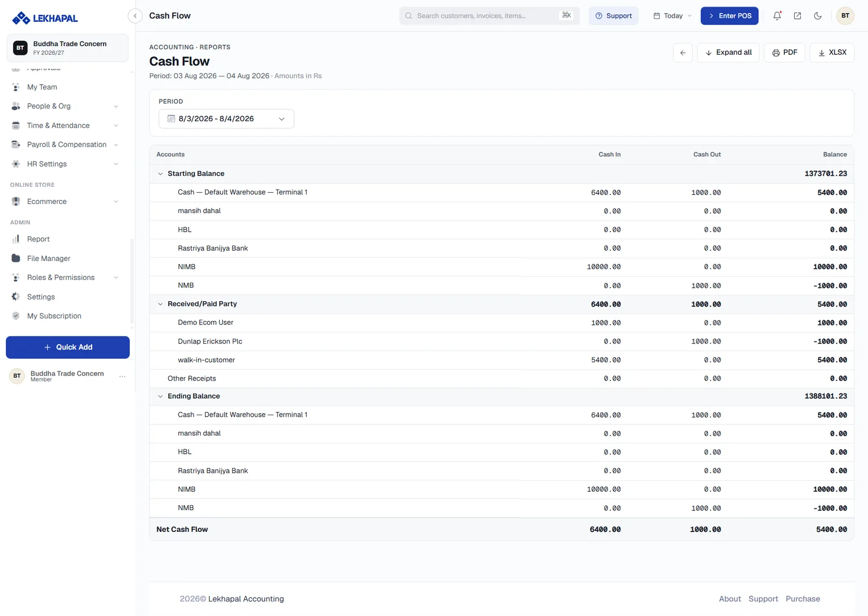Open period date range dropdown
The image size is (868, 616).
point(226,119)
